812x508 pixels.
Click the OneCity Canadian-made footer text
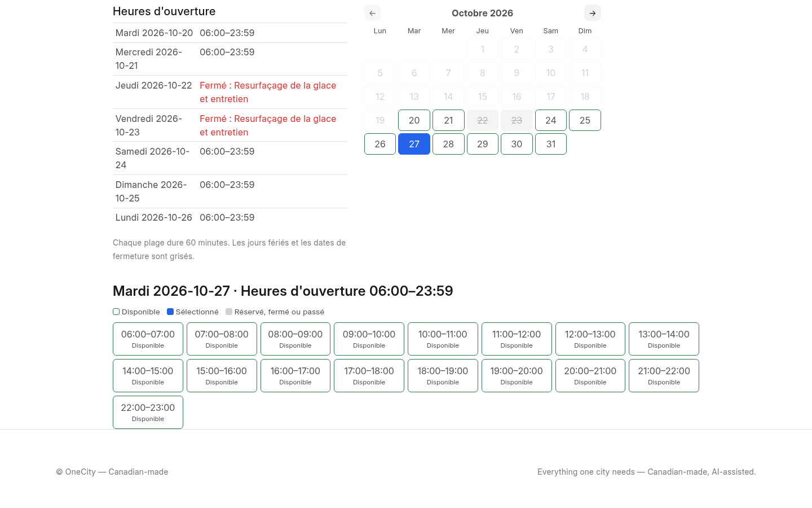click(x=112, y=472)
